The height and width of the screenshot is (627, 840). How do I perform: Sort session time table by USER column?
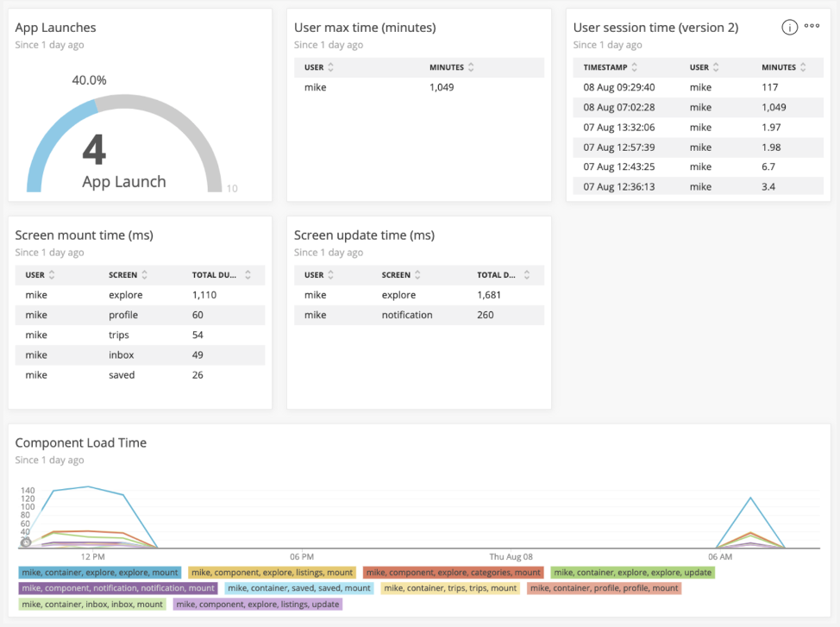pos(704,67)
